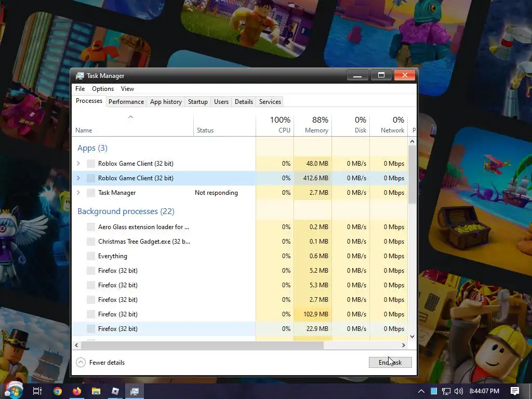Open the volume speaker tray icon
This screenshot has width=532, height=399.
click(x=458, y=391)
